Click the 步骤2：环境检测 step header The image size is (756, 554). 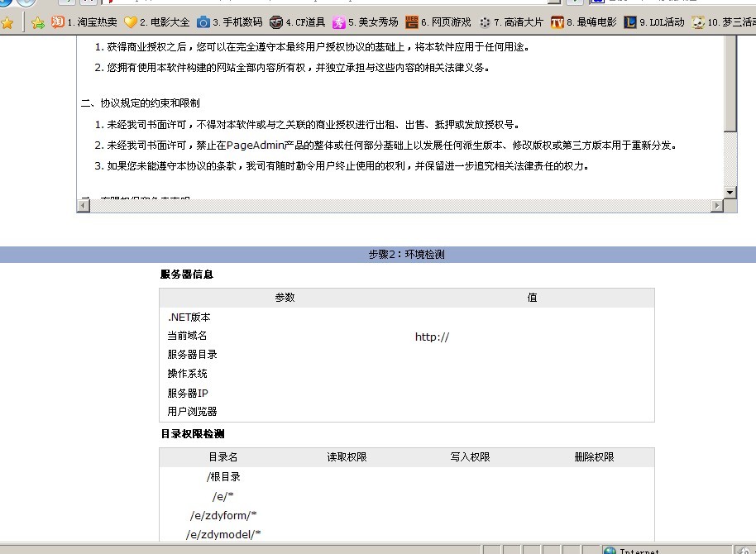point(406,255)
